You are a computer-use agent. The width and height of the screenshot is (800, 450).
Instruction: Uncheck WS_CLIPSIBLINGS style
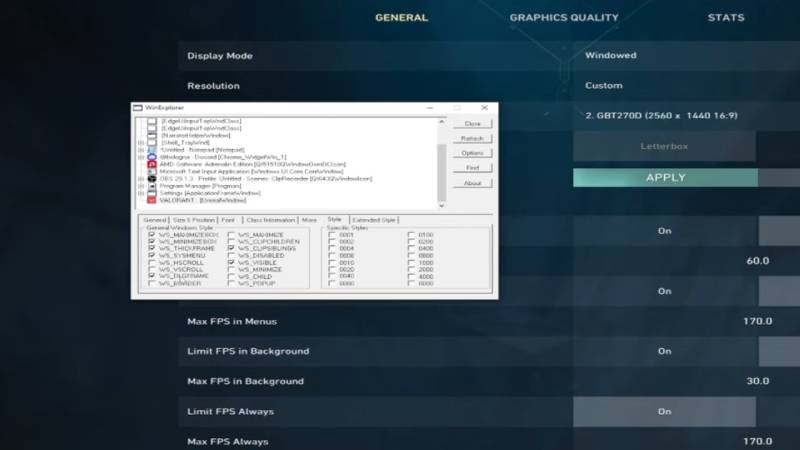[x=231, y=248]
